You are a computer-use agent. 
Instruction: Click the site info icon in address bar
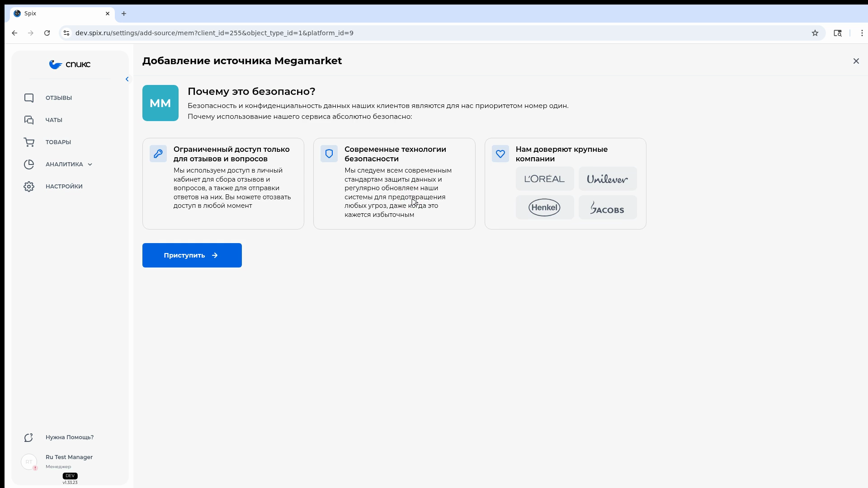66,33
